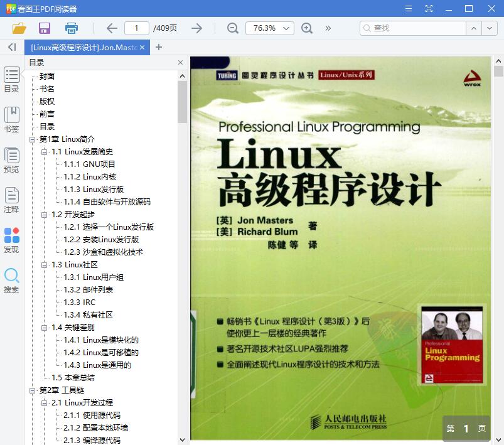Zoom in with the plus magnifier icon
The image size is (504, 445).
307,28
